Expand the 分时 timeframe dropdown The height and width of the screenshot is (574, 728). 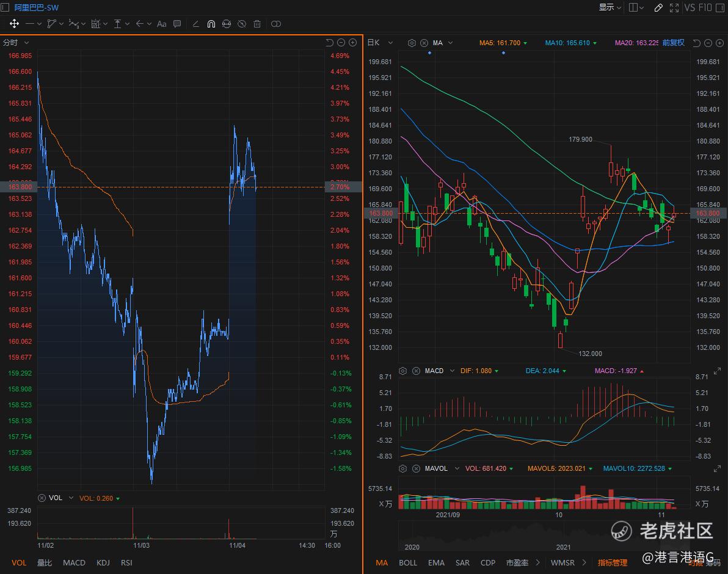(16, 43)
